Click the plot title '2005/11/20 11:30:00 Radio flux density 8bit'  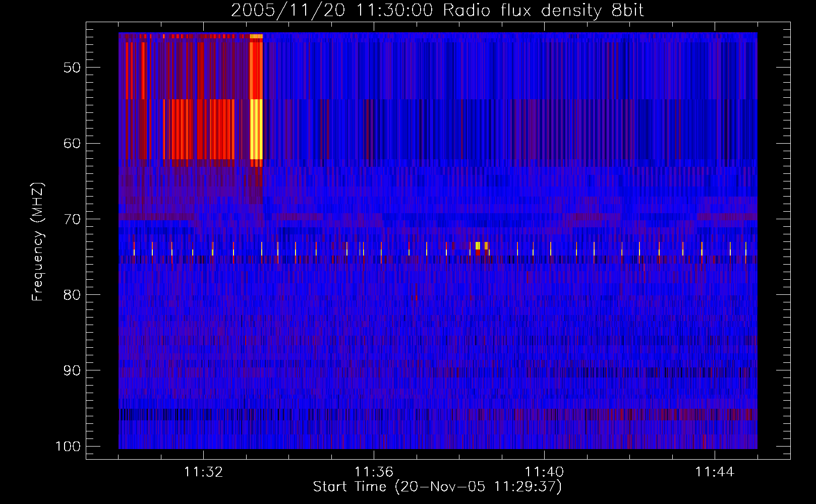[x=437, y=11]
